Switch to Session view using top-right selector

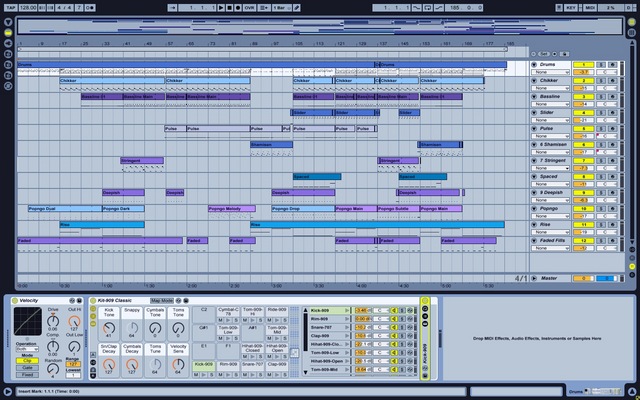[x=631, y=32]
